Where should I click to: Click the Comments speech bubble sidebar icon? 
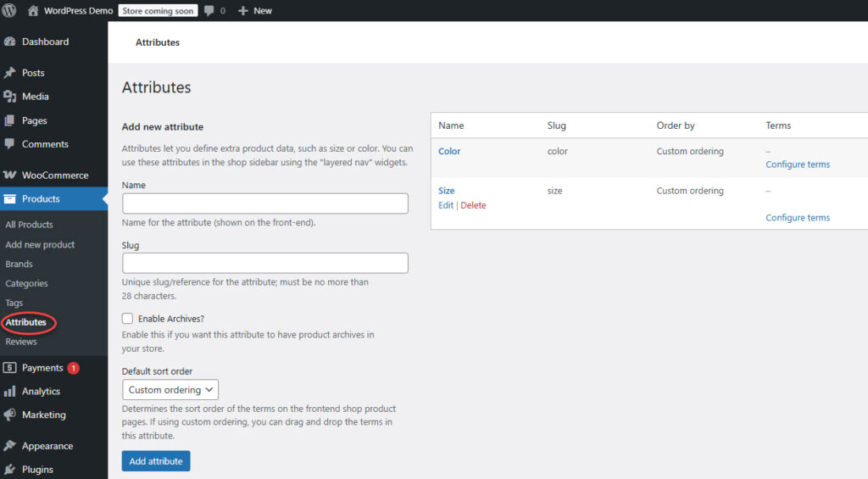[x=9, y=144]
